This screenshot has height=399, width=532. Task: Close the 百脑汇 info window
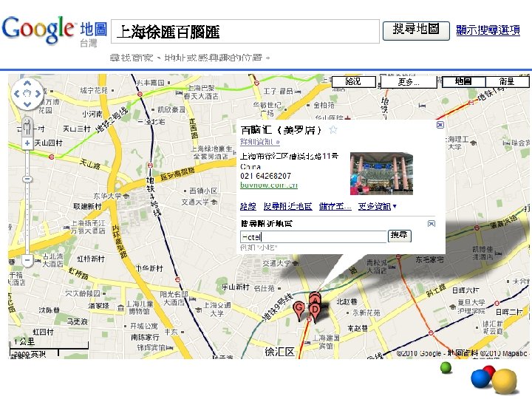click(x=440, y=125)
